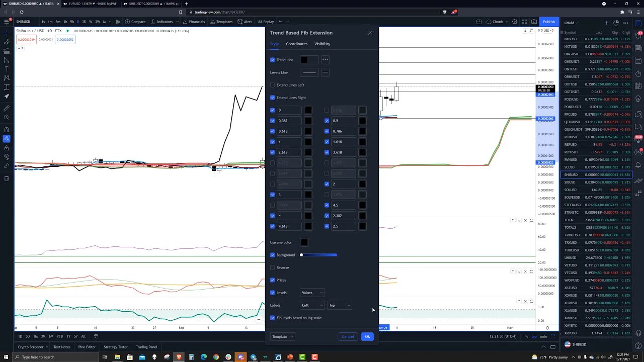Screen dimensions: 644x362
Task: Add symbol to watchlist plus icon
Action: pos(606,23)
